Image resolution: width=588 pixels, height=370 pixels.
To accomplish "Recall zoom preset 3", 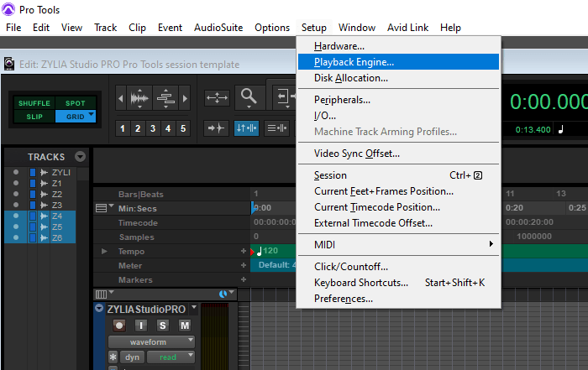I will click(x=153, y=129).
